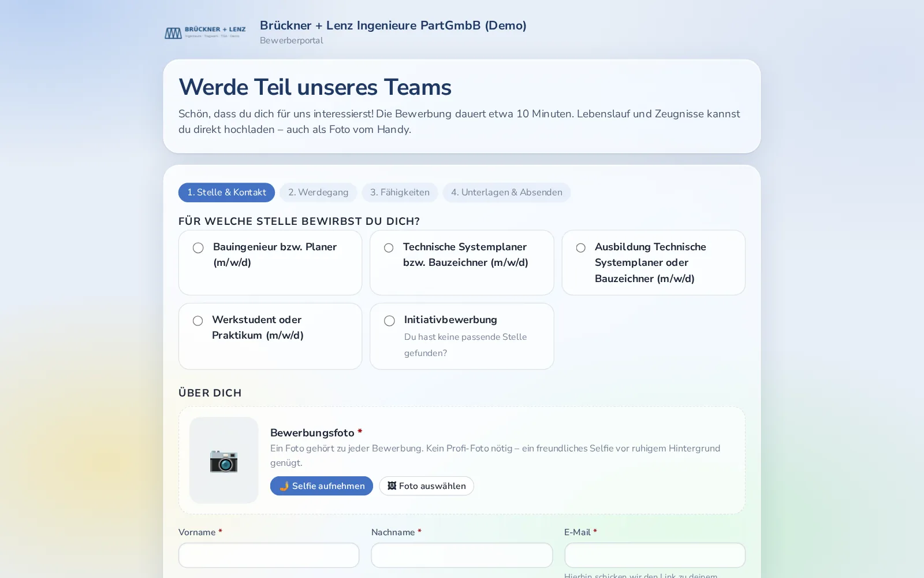Image resolution: width=924 pixels, height=578 pixels.
Task: Open 4. Unterlagen & Absenden step
Action: tap(506, 192)
